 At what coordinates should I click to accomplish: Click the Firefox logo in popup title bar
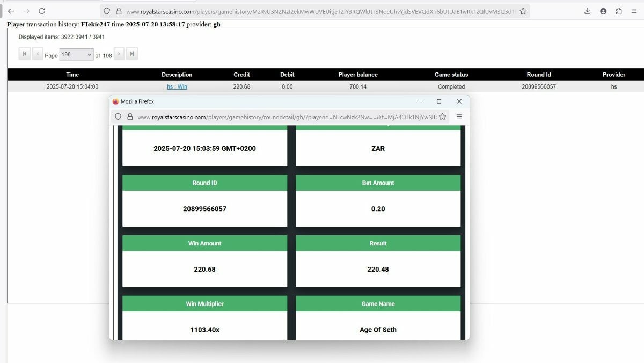[115, 101]
